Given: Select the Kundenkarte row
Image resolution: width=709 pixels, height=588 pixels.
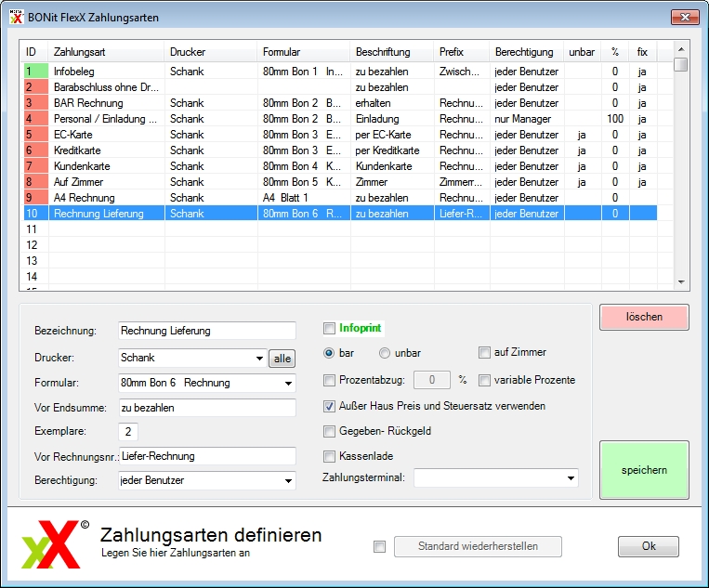Looking at the screenshot, I should tap(340, 166).
